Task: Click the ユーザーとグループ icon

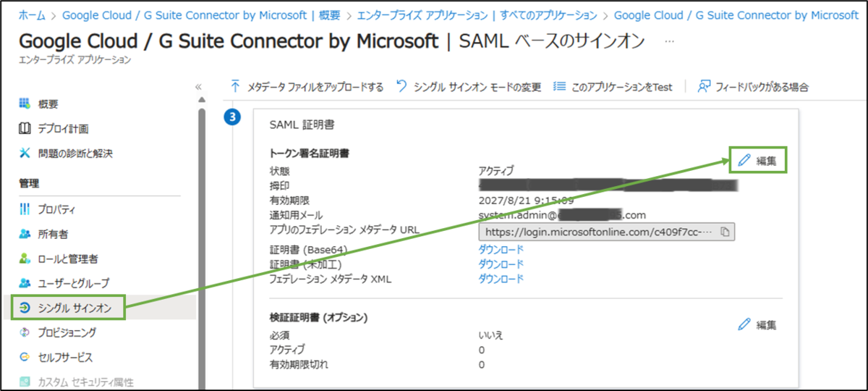Action: [25, 283]
